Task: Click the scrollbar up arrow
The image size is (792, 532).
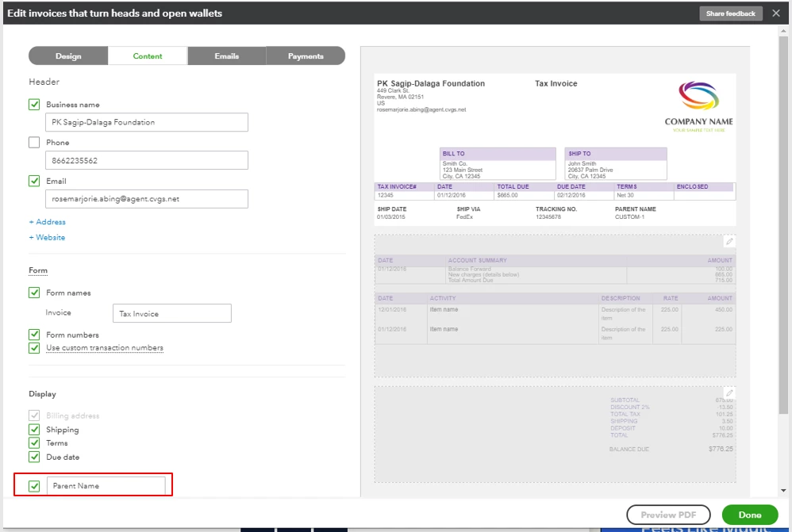Action: (x=783, y=31)
